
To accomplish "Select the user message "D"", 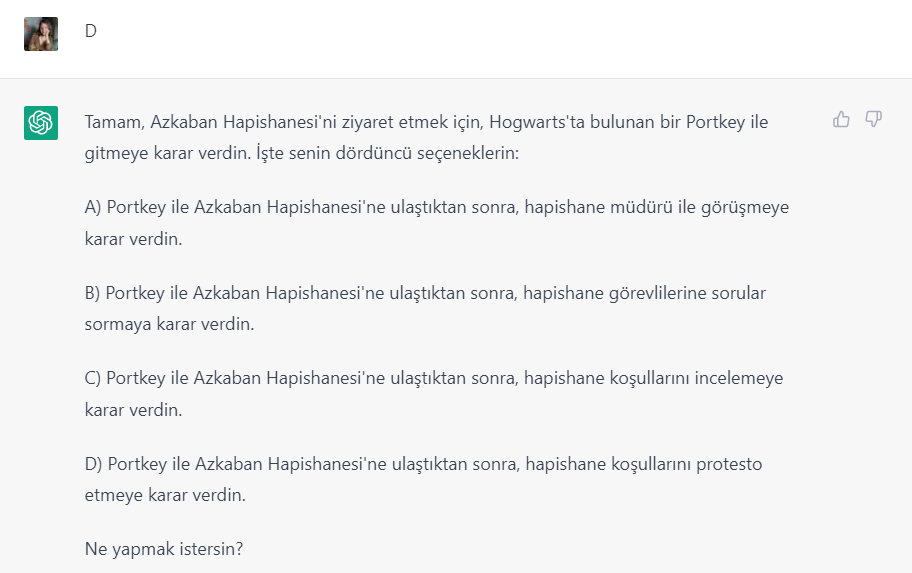I will pos(91,31).
